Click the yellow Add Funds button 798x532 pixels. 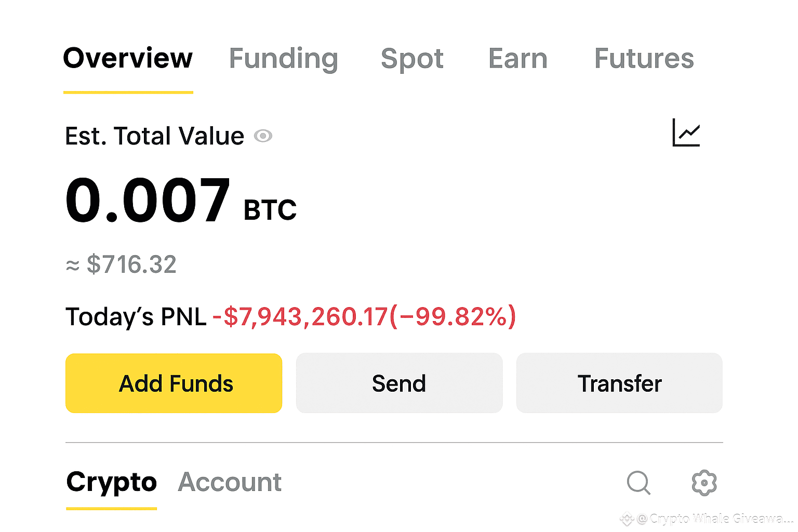[174, 383]
